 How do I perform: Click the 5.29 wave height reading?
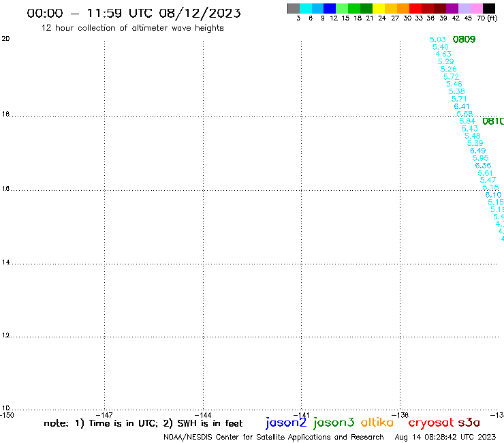[x=446, y=62]
